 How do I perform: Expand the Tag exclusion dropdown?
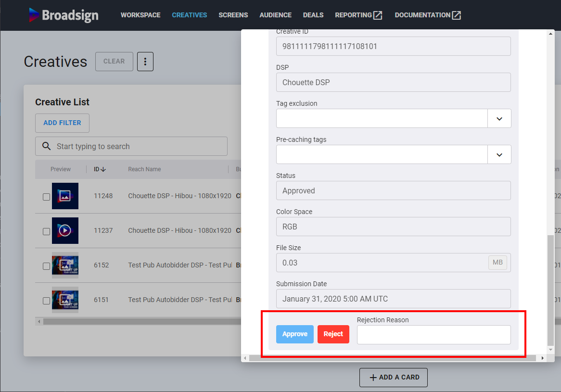[x=499, y=118]
